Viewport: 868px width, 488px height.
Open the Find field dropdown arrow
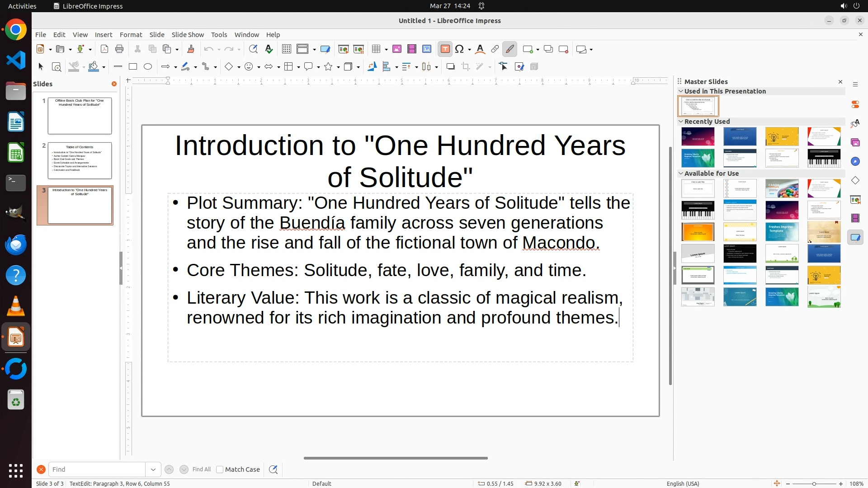click(153, 469)
